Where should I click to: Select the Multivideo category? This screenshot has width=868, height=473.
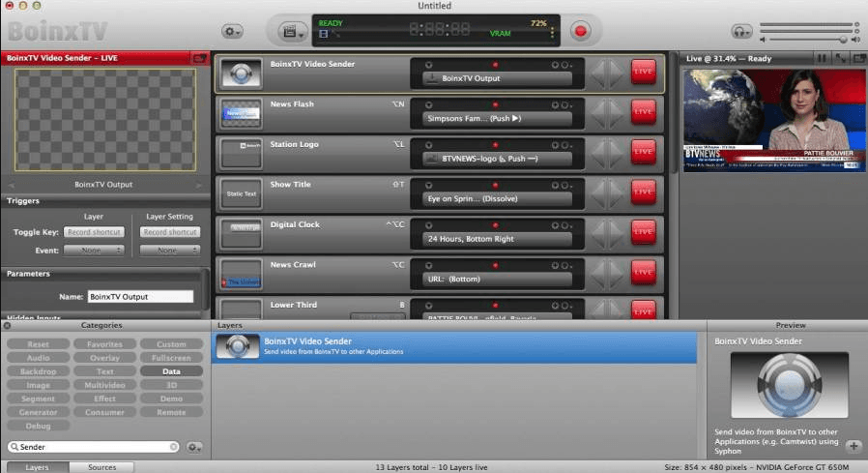click(104, 385)
